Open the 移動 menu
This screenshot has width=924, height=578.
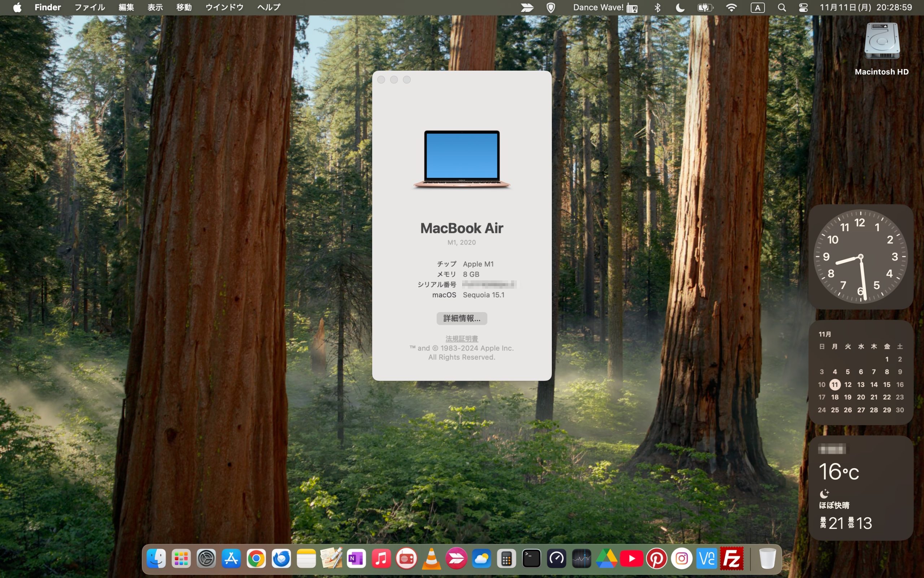184,7
